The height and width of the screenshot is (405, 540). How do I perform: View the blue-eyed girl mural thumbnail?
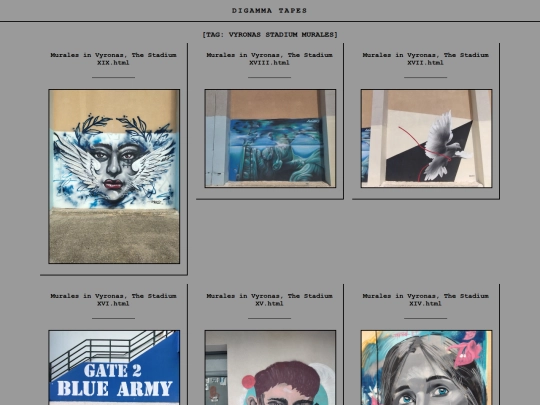[426, 367]
